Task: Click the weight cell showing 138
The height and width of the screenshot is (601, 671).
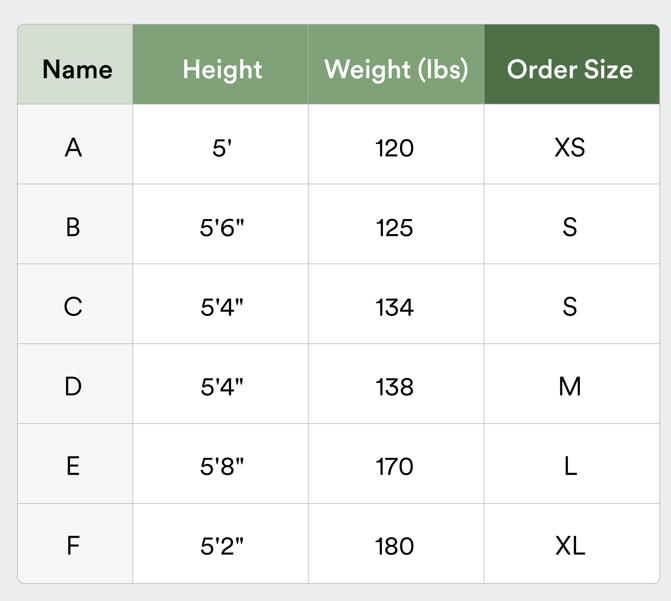Action: click(395, 386)
